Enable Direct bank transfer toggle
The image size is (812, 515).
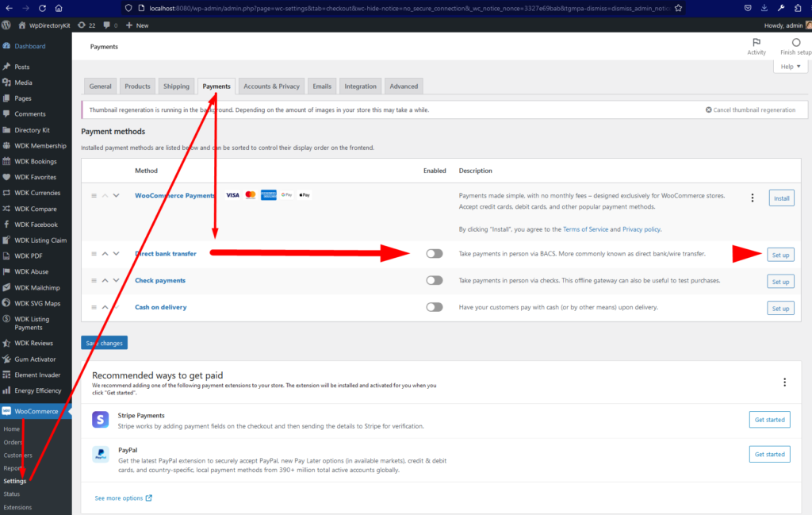[435, 253]
